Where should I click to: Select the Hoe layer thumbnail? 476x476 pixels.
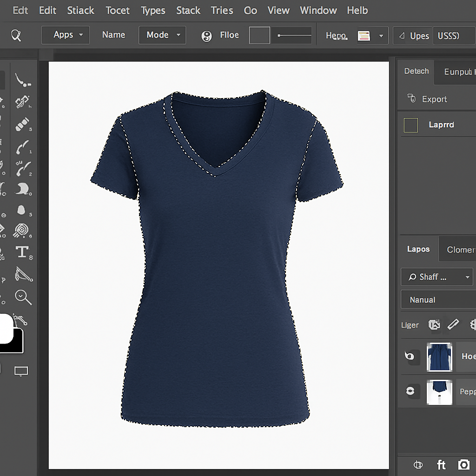pos(439,357)
